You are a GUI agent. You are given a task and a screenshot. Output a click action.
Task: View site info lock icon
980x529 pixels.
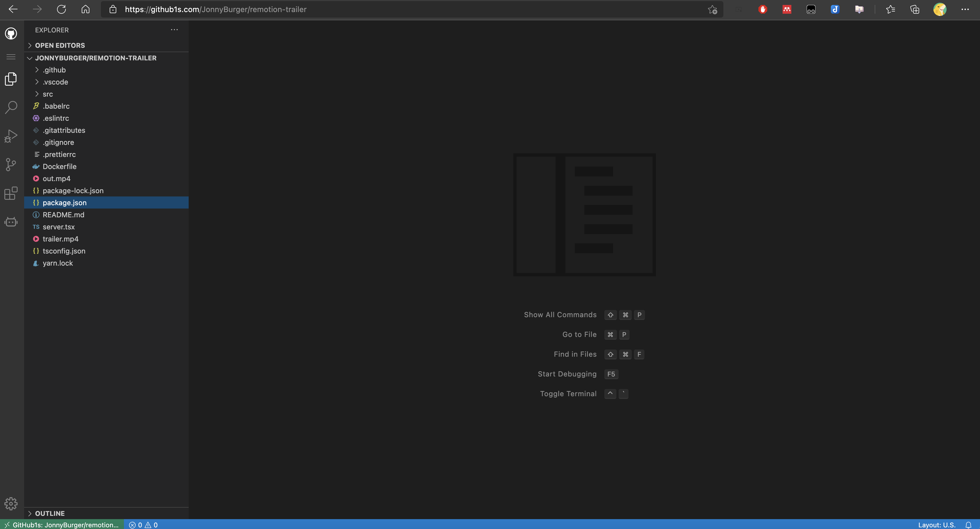click(113, 9)
